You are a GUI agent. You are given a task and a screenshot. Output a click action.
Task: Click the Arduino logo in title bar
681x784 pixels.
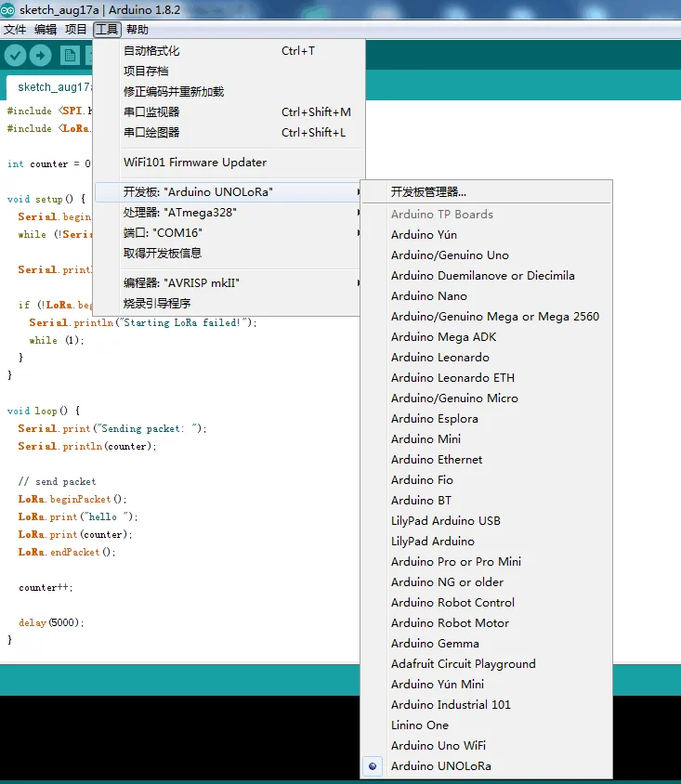tap(7, 9)
